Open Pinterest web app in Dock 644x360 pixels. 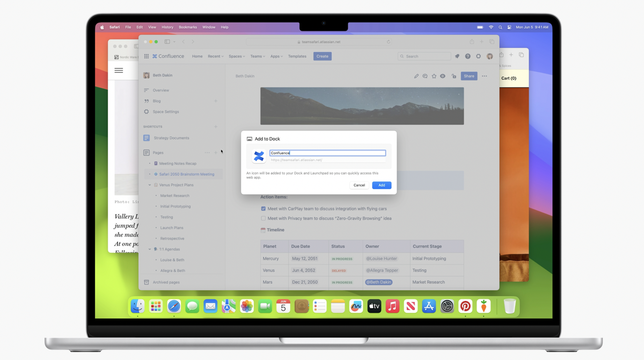(465, 306)
